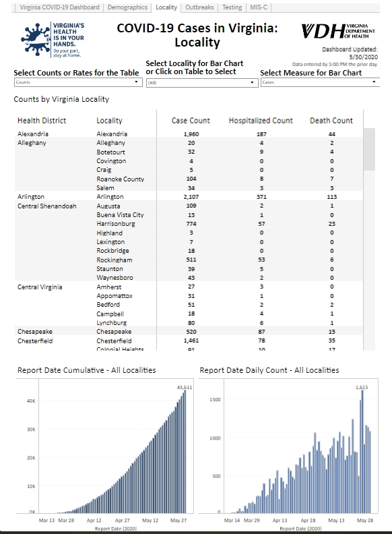The height and width of the screenshot is (534, 392).
Task: Open the Counts or Rates dropdown
Action: 78,82
